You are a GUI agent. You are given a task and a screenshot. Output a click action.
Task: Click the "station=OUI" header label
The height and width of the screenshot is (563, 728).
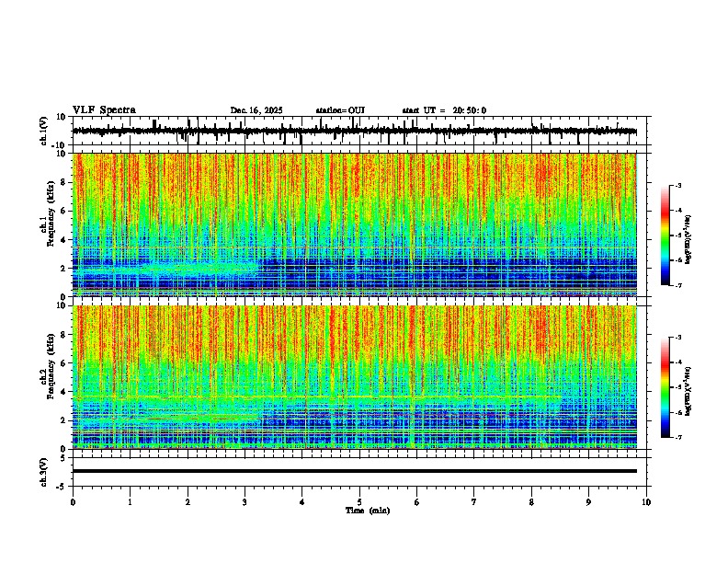[340, 110]
